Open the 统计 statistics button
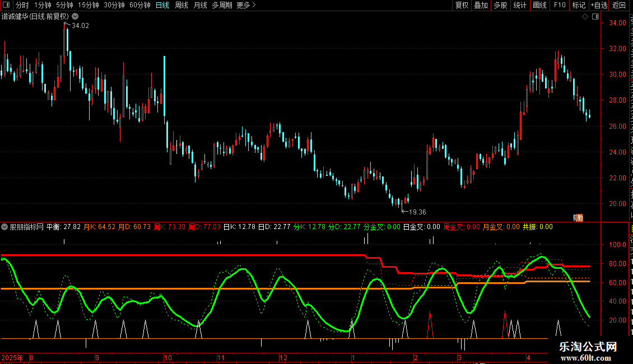 coord(519,5)
